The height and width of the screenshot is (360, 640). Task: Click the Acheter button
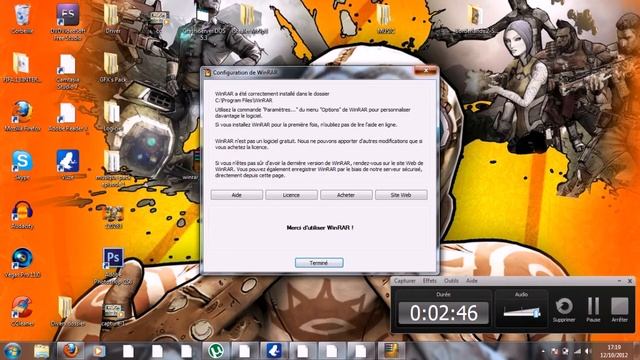346,195
